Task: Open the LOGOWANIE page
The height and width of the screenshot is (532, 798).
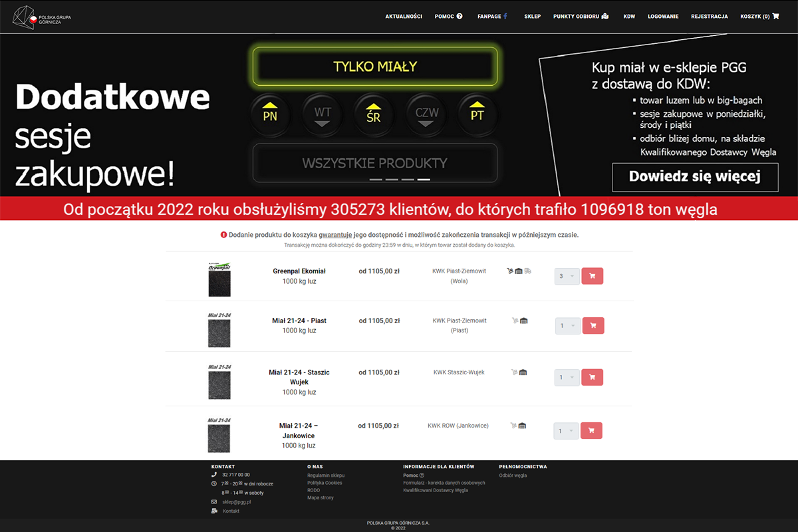Action: (x=663, y=16)
